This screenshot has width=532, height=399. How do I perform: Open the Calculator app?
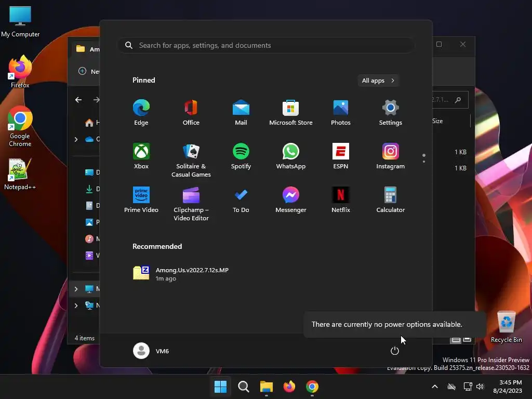(x=391, y=200)
